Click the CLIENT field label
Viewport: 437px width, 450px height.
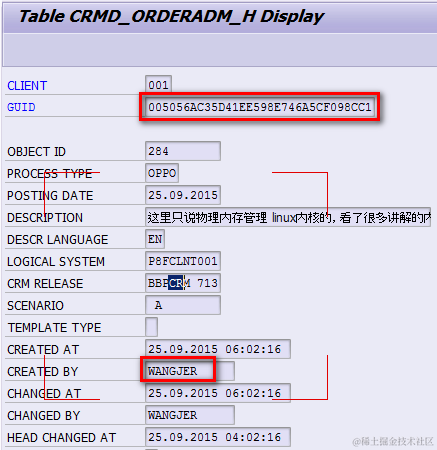[27, 86]
